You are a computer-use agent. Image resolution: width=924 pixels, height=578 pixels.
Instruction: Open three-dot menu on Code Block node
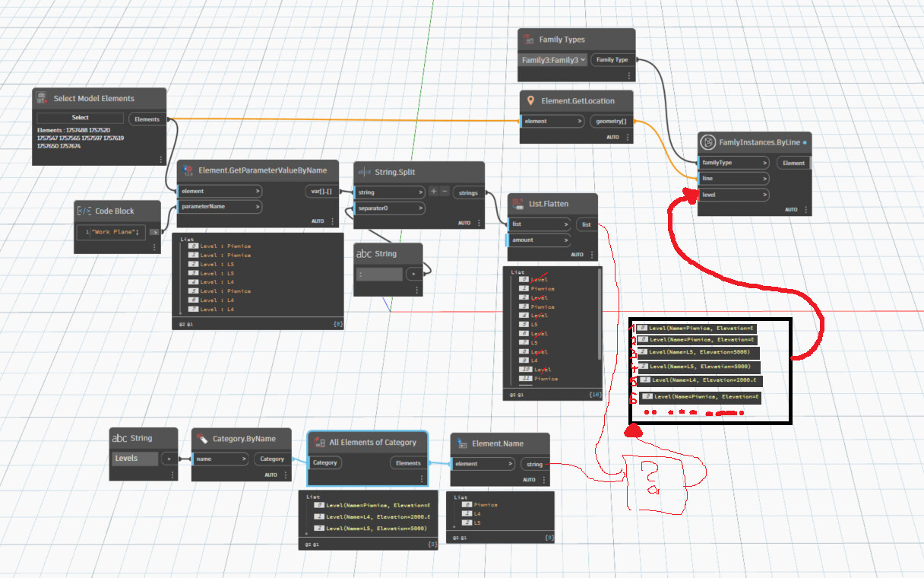click(x=155, y=247)
